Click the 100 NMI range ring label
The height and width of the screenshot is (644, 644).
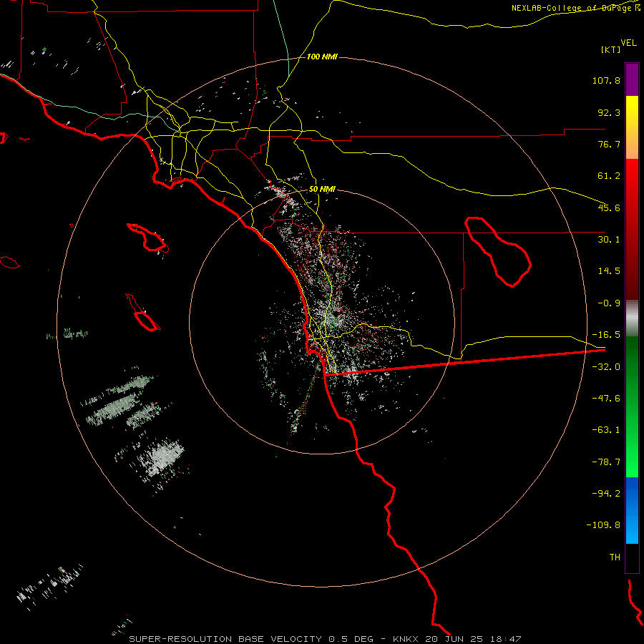click(x=322, y=57)
